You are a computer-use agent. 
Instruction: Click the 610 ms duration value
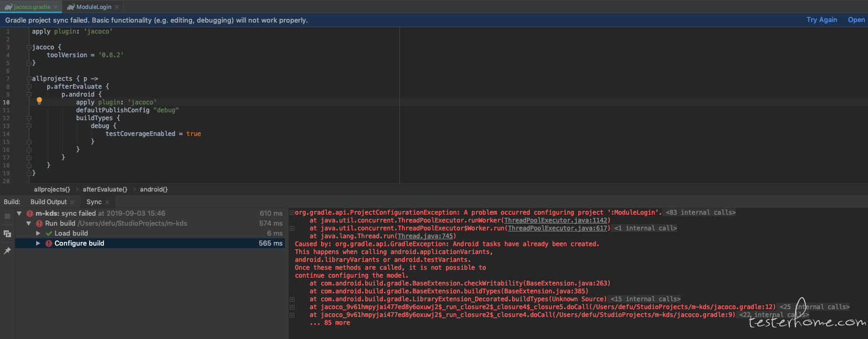271,214
